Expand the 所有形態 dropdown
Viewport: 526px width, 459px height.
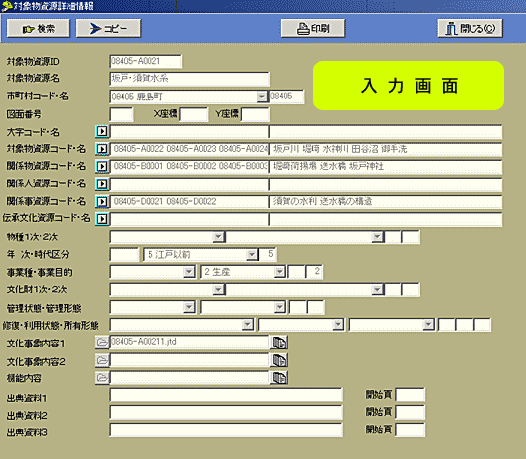pos(428,324)
